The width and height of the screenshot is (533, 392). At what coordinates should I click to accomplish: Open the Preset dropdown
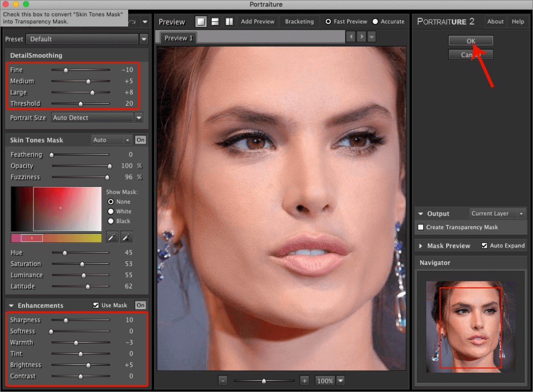144,39
